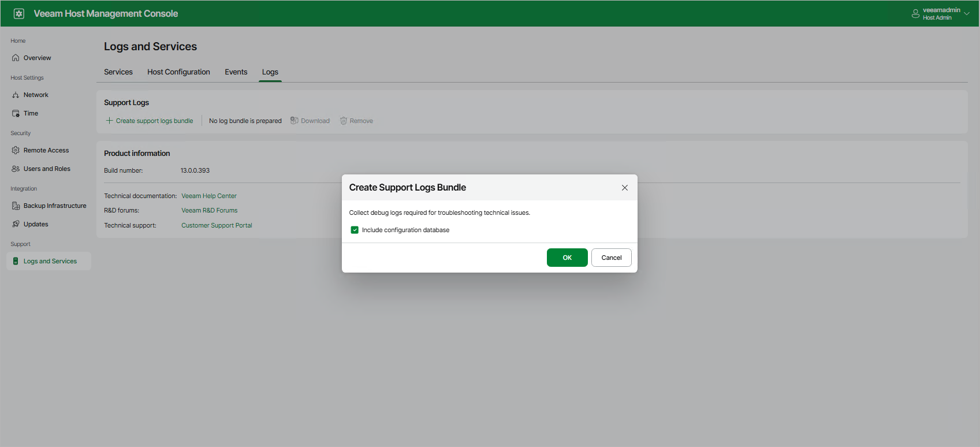Click the veeamadmin user avatar icon

(915, 13)
